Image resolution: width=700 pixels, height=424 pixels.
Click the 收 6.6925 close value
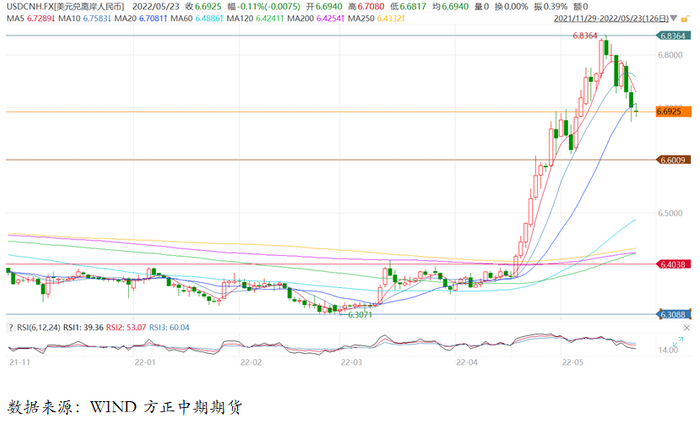tap(204, 7)
